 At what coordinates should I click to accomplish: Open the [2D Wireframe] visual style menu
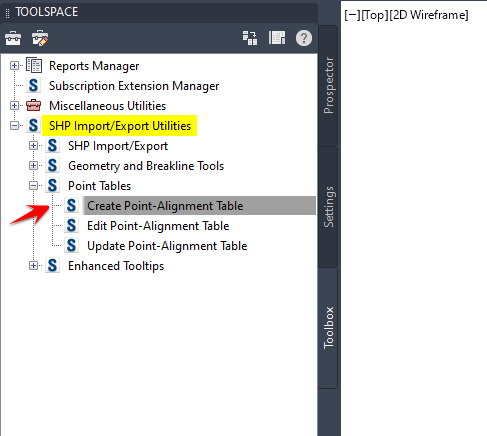pyautogui.click(x=429, y=15)
